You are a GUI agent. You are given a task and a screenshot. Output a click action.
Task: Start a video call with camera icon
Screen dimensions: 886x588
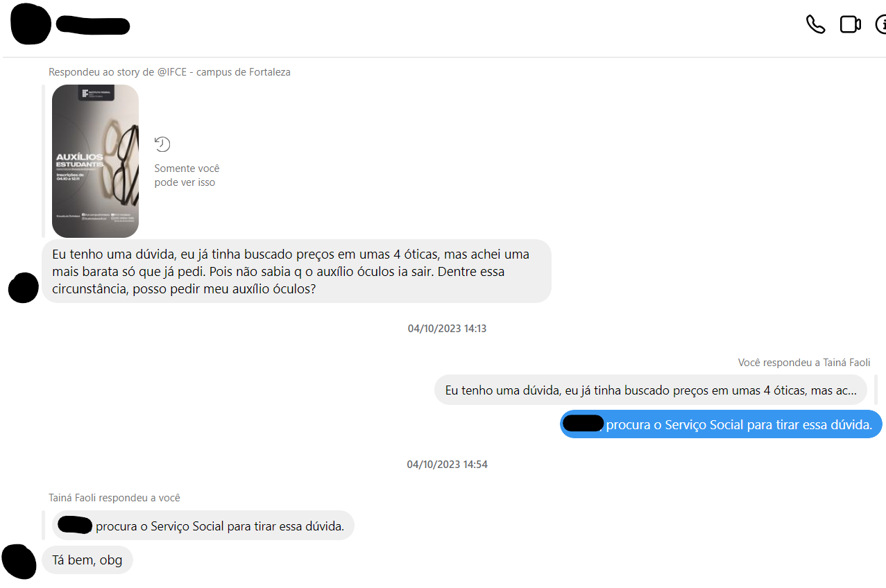(850, 24)
